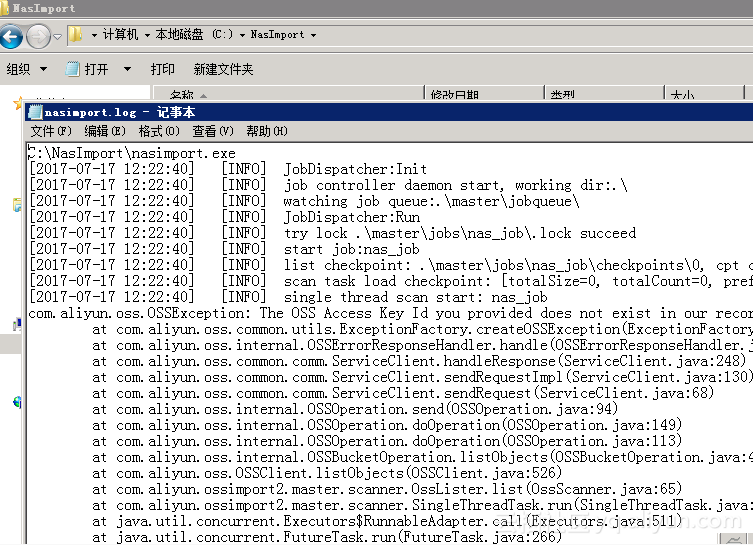Sort by the 大小 column header

point(704,94)
